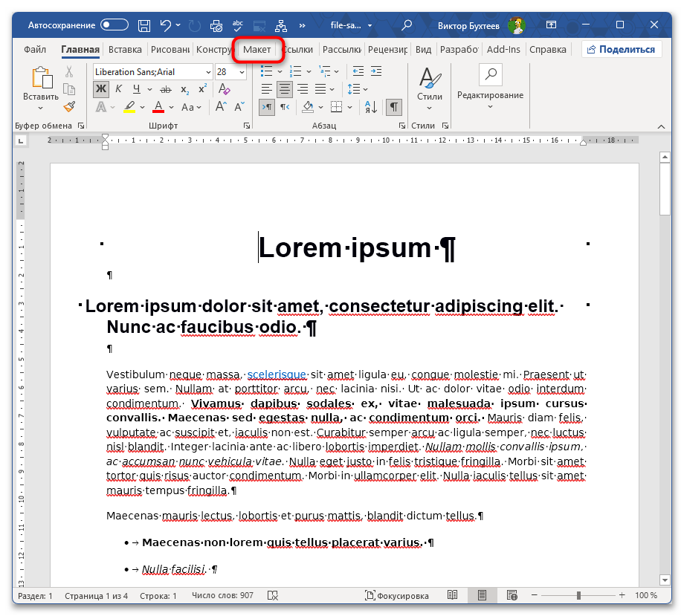Viewport: 684px width, 616px height.
Task: Toggle center alignment
Action: (x=285, y=89)
